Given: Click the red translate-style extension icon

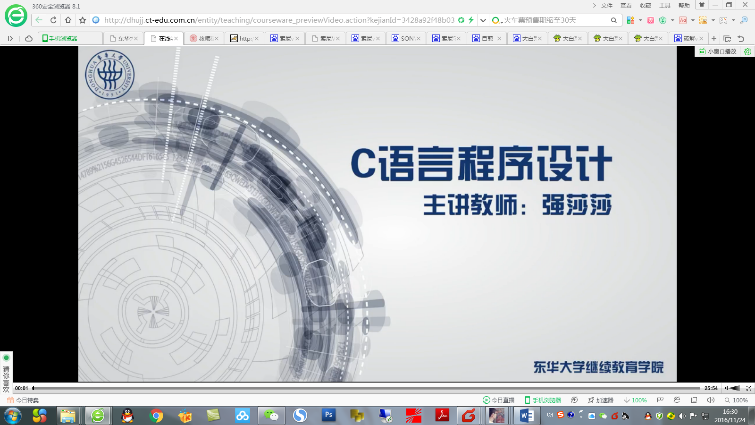Looking at the screenshot, I should (683, 20).
